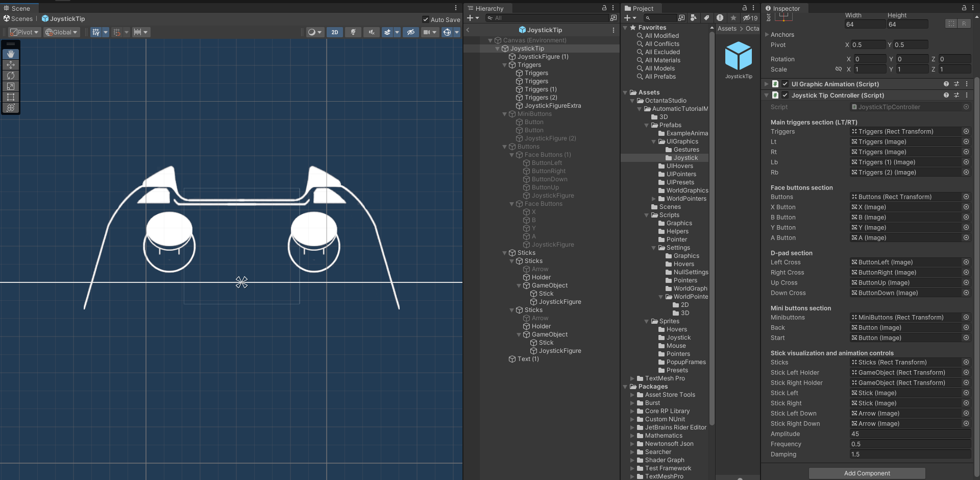Screen dimensions: 980x480
Task: Click the Add Component button
Action: click(867, 473)
